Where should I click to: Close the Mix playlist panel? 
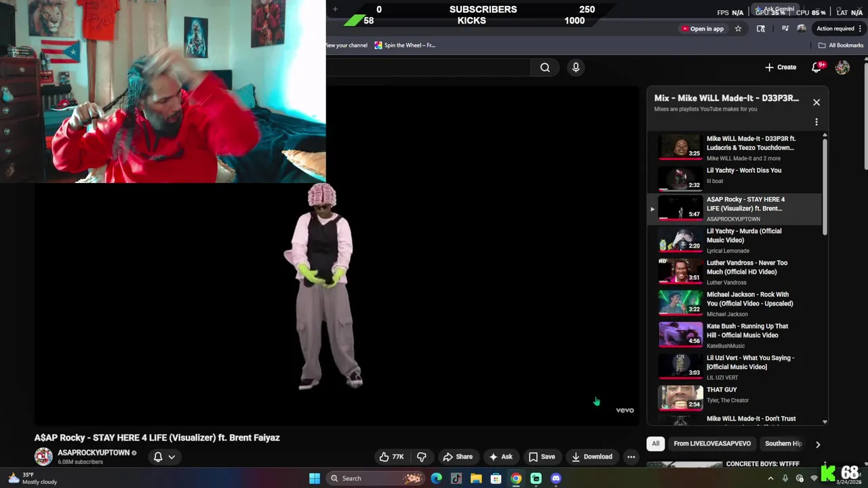pyautogui.click(x=816, y=102)
